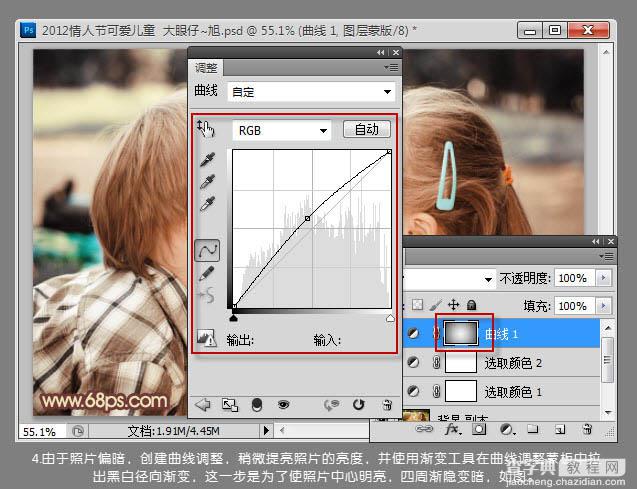The width and height of the screenshot is (637, 489).
Task: Click document horizontal scroll left arrow
Action: (282, 430)
